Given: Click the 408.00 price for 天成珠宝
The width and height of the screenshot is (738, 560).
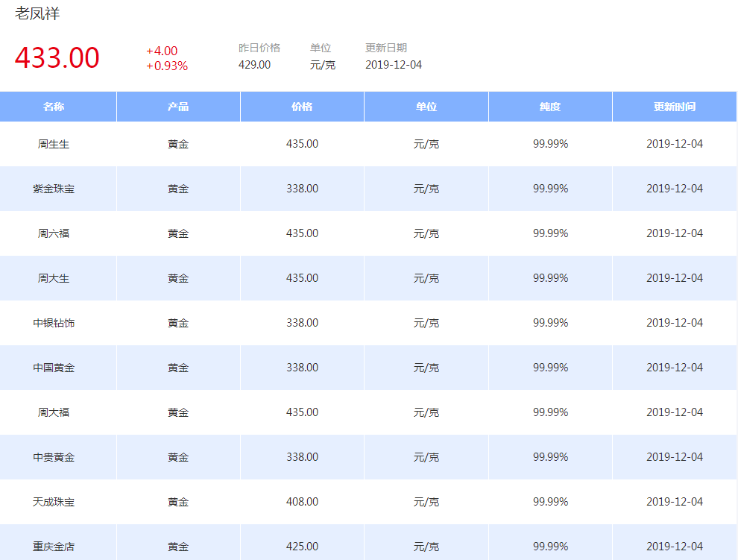Looking at the screenshot, I should click(x=302, y=502).
